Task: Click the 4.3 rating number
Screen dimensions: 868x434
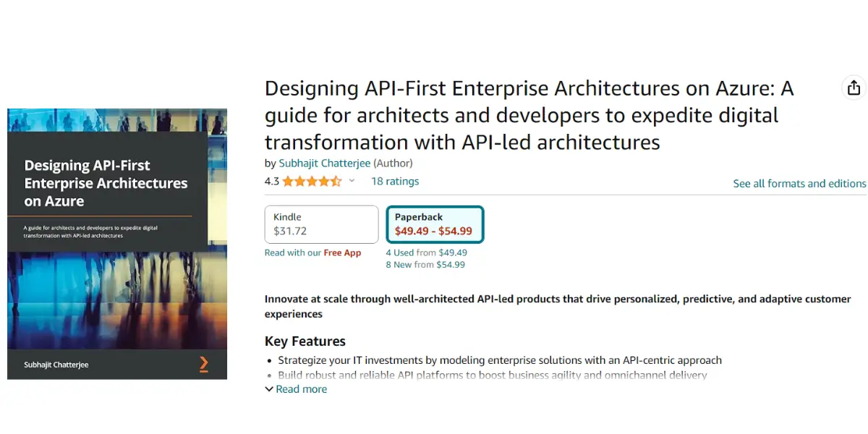Action: coord(272,182)
